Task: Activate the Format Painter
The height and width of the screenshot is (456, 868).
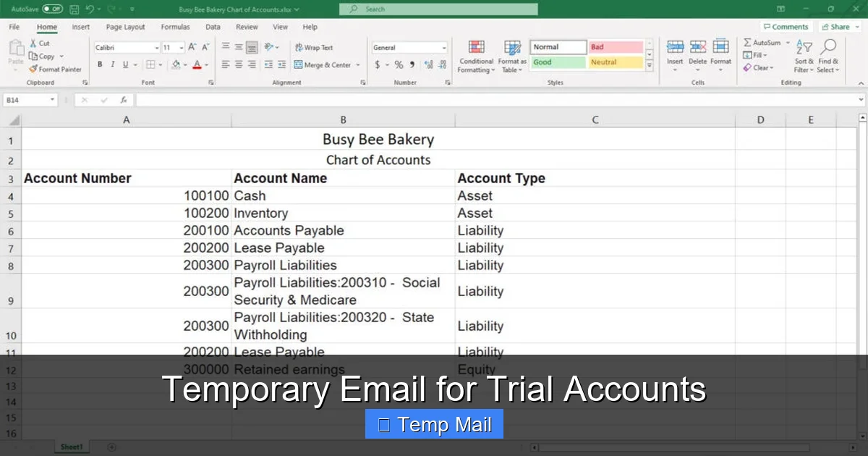Action: 55,69
